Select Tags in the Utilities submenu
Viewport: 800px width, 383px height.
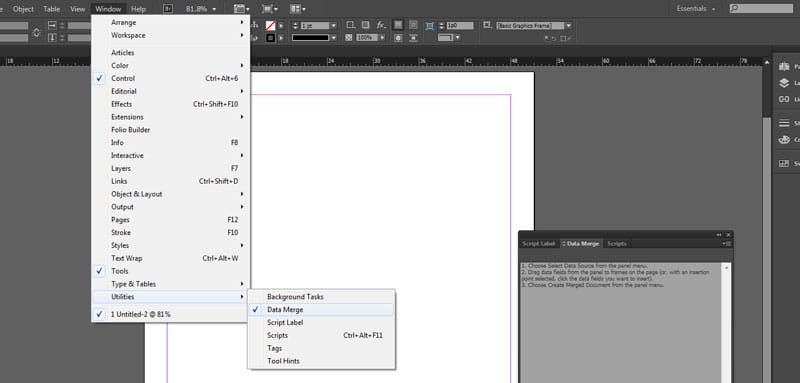click(321, 348)
